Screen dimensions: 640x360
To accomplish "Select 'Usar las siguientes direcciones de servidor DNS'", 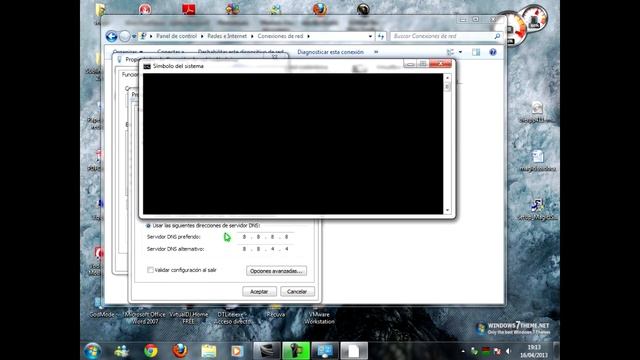I will pyautogui.click(x=149, y=225).
